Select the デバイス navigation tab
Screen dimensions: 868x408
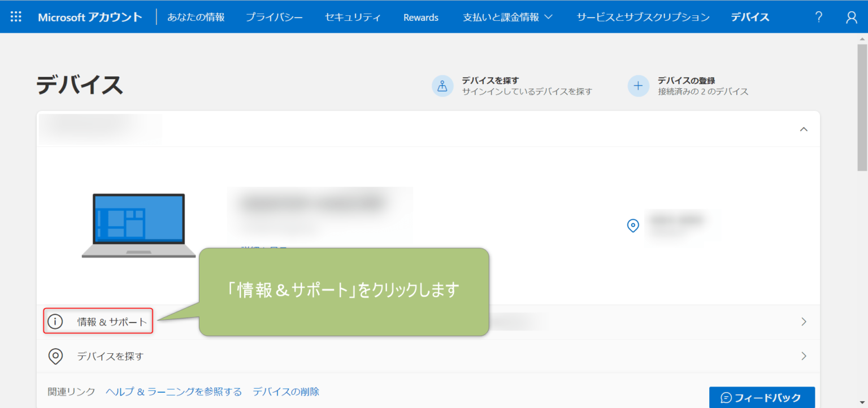pos(749,17)
